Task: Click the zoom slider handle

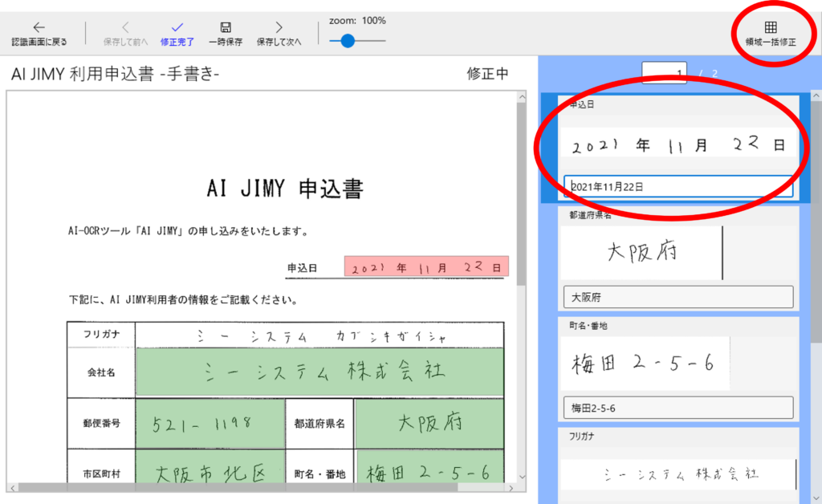Action: (347, 41)
